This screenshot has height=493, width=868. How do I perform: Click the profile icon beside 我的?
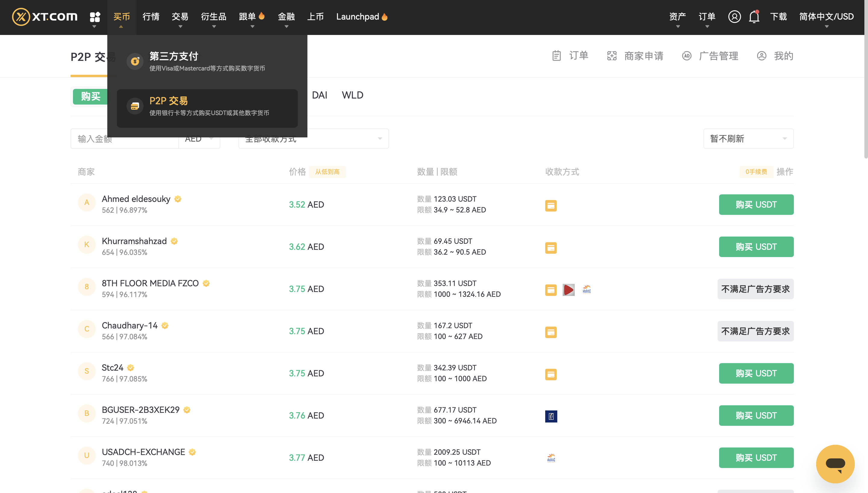click(x=761, y=55)
